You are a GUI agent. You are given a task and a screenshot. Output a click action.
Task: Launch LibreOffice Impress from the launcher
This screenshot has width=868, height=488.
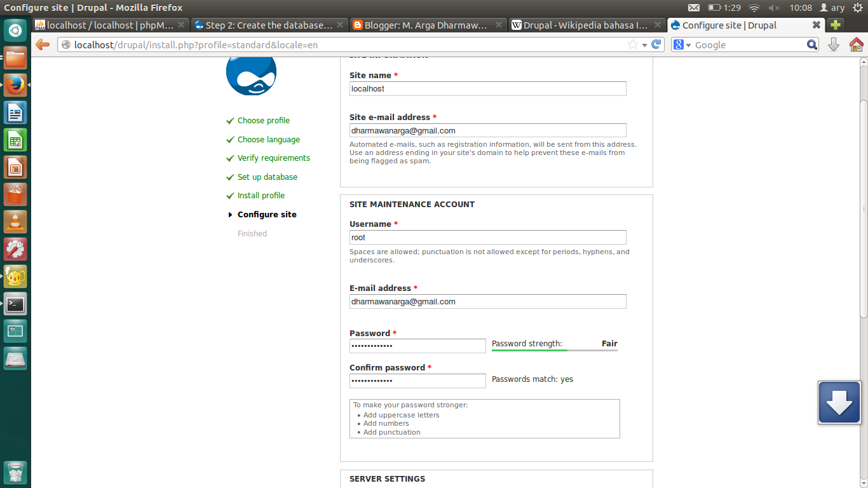tap(15, 167)
